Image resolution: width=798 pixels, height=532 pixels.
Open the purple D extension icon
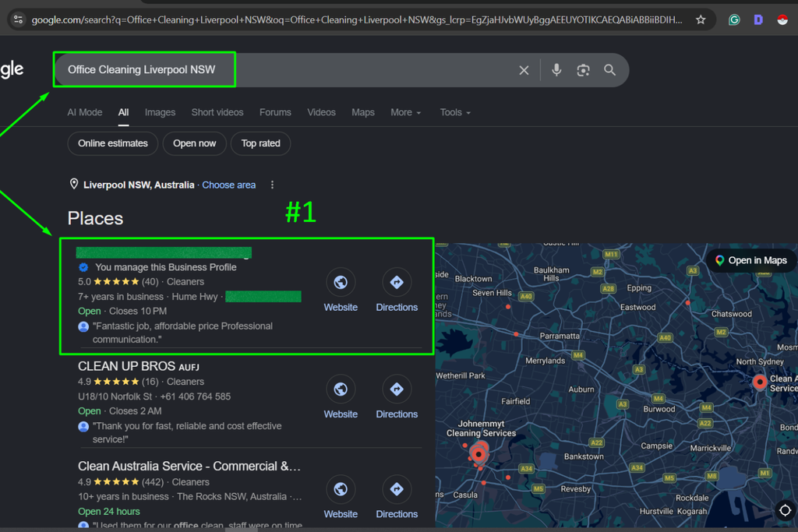click(x=758, y=19)
